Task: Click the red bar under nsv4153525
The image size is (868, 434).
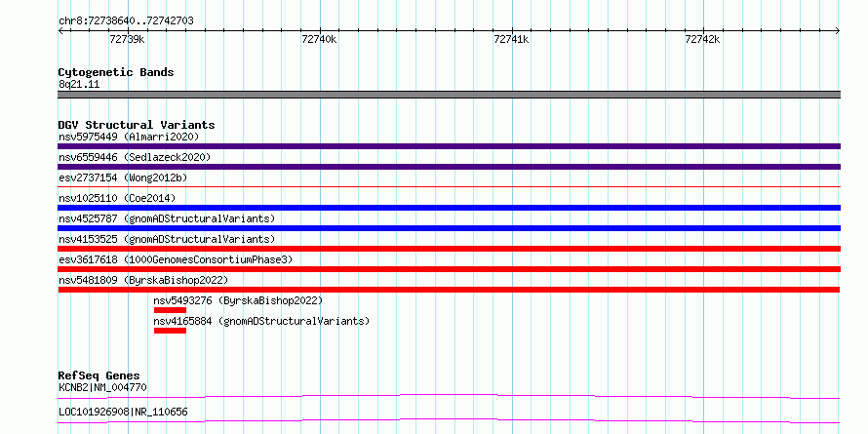Action: (x=449, y=249)
